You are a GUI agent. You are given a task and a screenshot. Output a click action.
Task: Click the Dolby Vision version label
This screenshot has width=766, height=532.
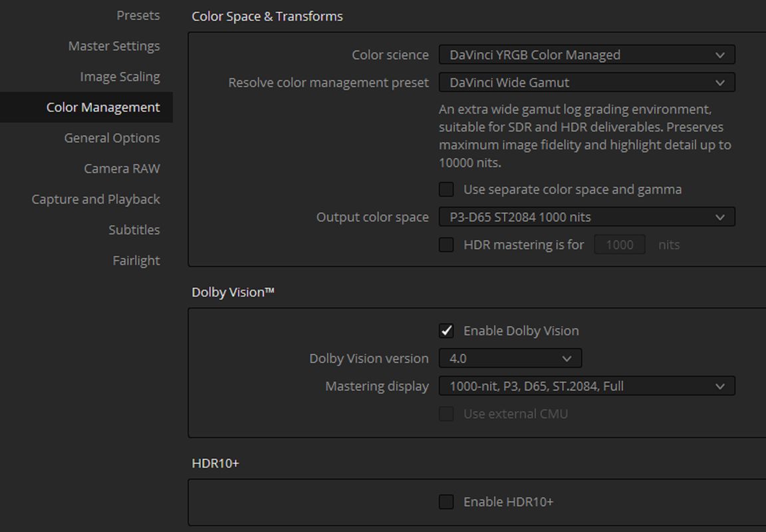tap(369, 358)
